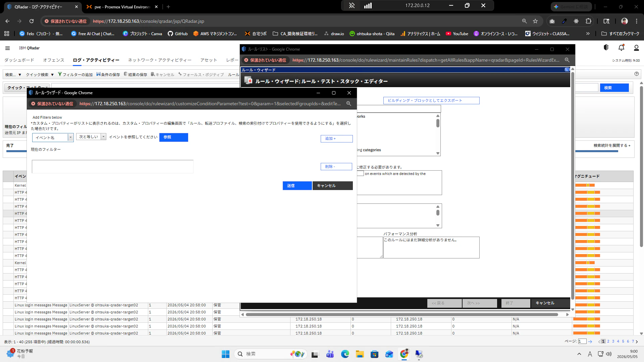
Task: Open the CA_開発検証環境 bookmark folder
Action: tap(295, 34)
